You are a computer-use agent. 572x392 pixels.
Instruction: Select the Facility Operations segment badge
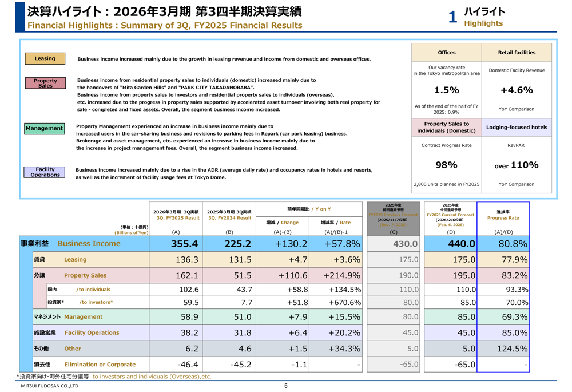point(45,172)
